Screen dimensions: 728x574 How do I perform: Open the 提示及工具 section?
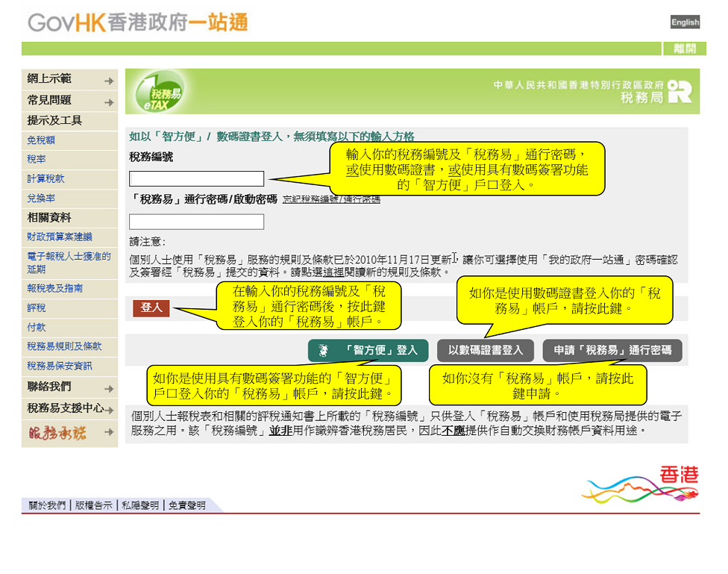(x=54, y=121)
